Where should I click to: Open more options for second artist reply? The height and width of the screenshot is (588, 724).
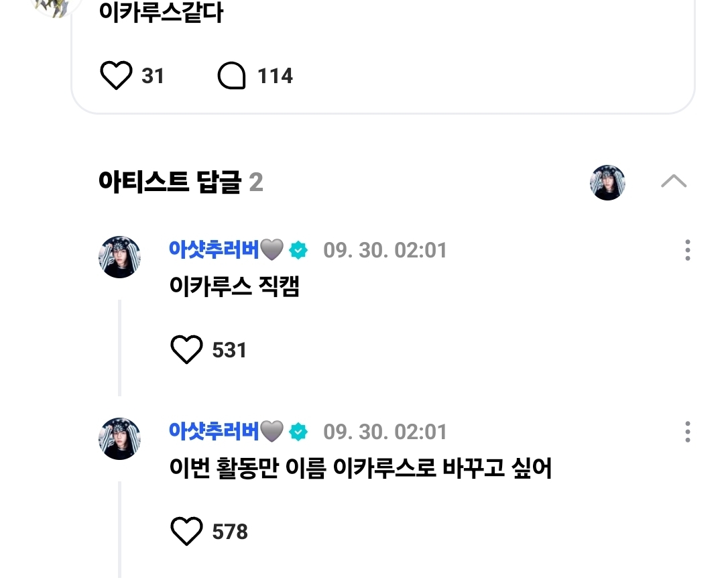click(x=688, y=431)
